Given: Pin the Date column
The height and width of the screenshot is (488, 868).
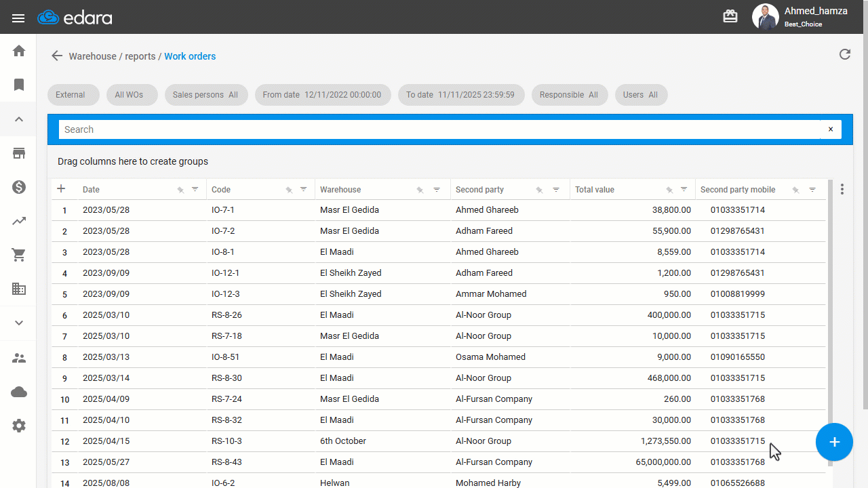Looking at the screenshot, I should [x=180, y=190].
